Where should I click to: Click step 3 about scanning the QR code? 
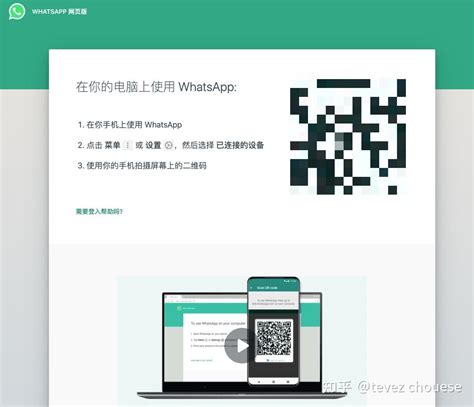pos(142,166)
